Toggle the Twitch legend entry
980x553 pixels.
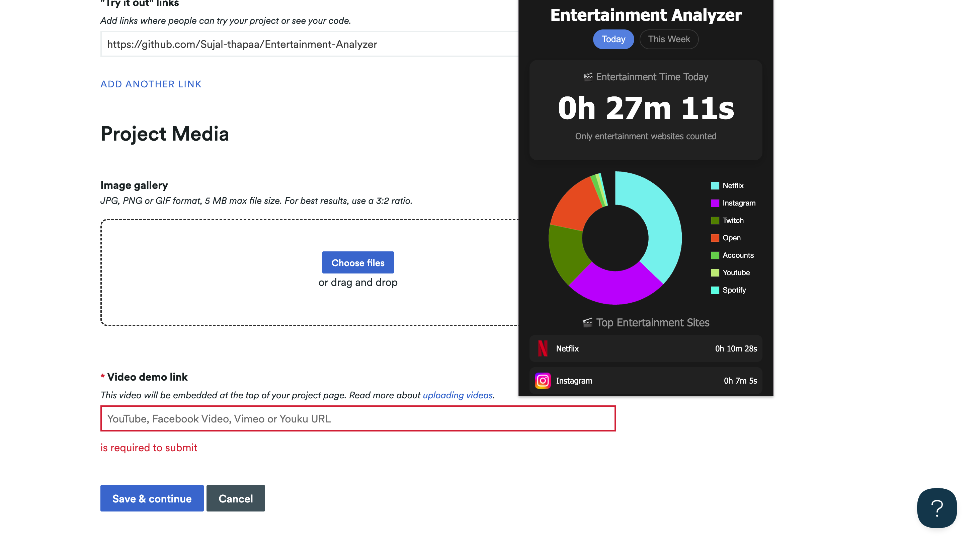point(732,220)
